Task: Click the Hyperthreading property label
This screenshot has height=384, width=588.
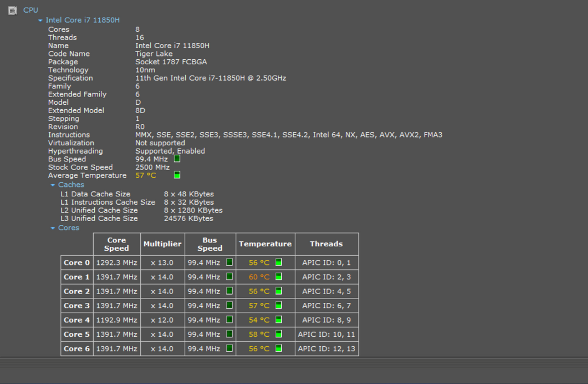Action: [x=76, y=151]
